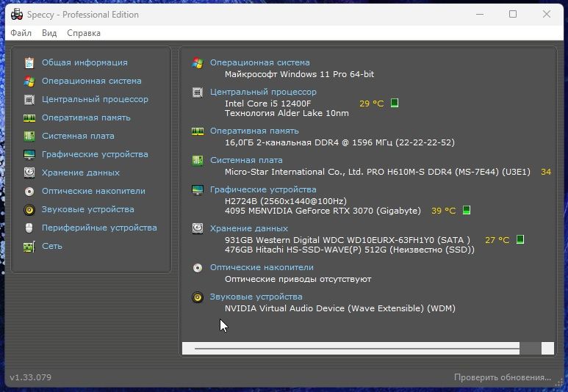Image resolution: width=568 pixels, height=392 pixels.
Task: Open Оперативная память heading link in summary
Action: [255, 131]
